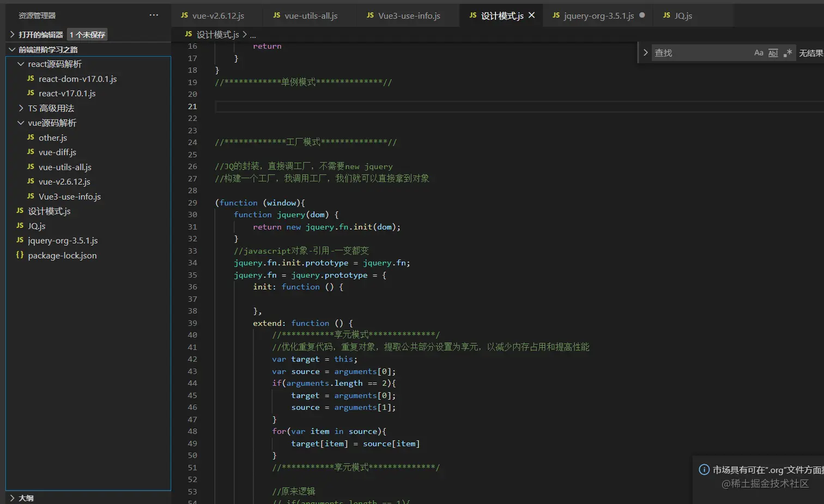Click unsaved dot on jquery-org-3.5.1.js tab
Screen dimensions: 824x504
[642, 15]
